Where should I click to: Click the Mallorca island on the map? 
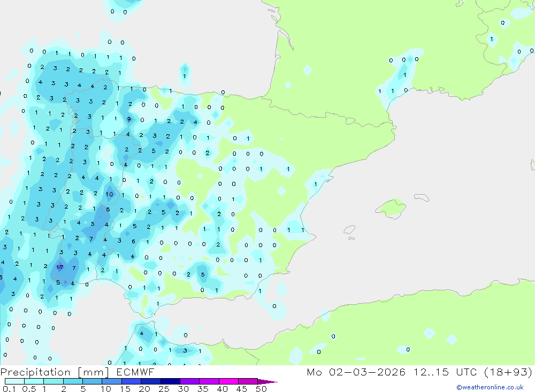(x=391, y=208)
